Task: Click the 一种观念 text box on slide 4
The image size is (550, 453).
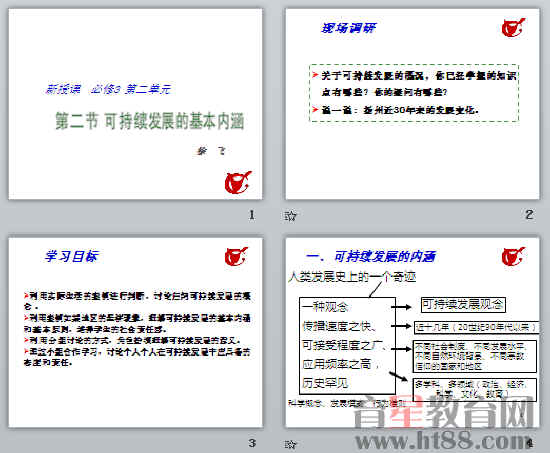Action: (x=347, y=346)
